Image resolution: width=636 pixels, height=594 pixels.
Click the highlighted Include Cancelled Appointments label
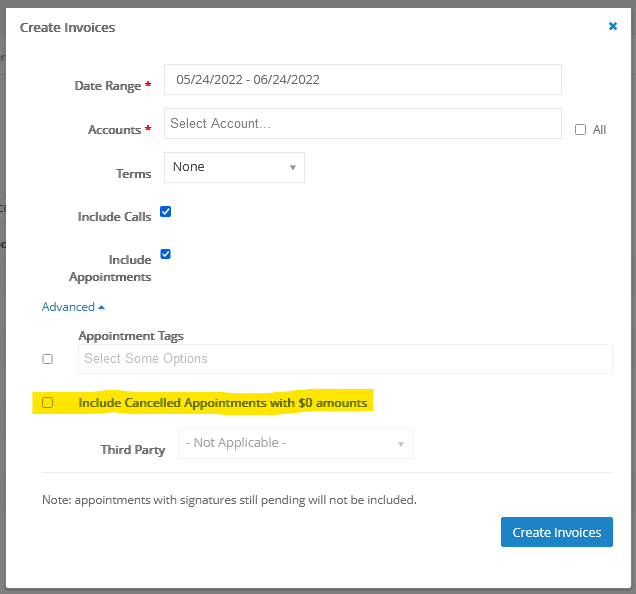223,403
